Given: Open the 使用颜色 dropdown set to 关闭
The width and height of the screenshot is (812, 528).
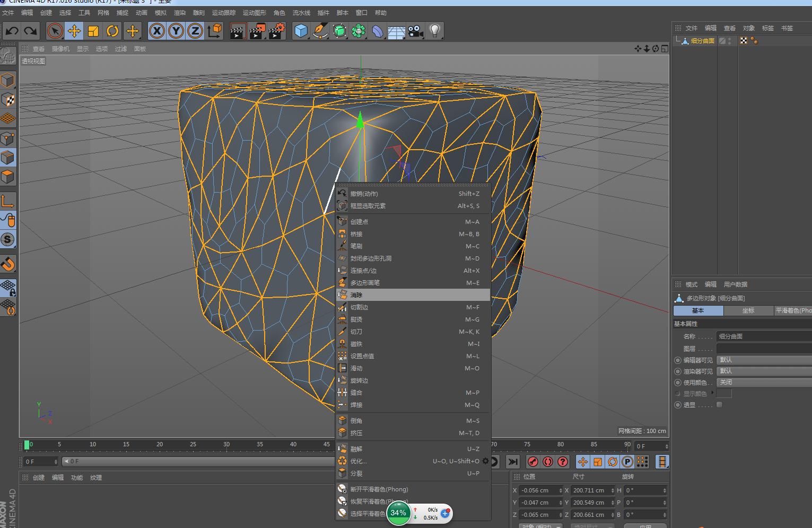Looking at the screenshot, I should click(x=764, y=382).
